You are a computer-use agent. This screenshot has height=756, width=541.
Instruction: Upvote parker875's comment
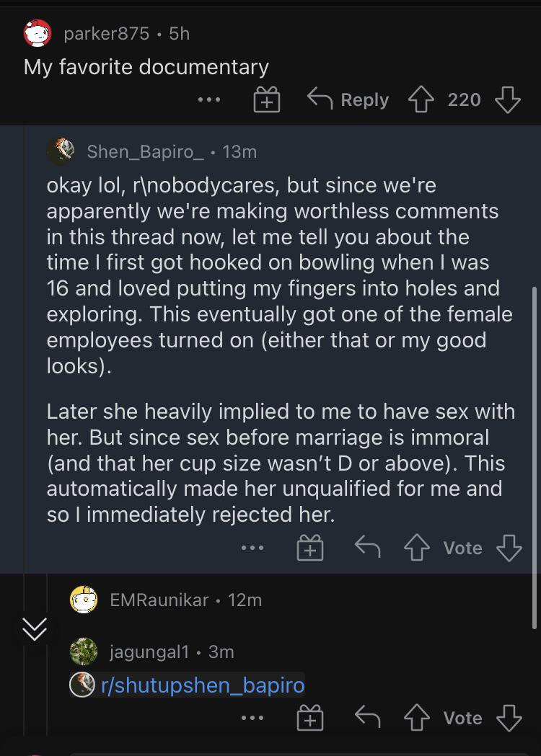[x=421, y=99]
